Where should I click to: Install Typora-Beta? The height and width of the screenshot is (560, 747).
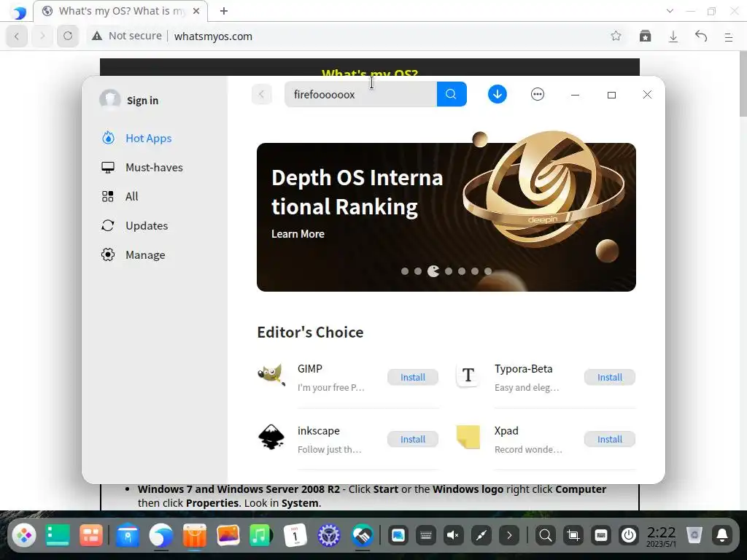pos(610,377)
